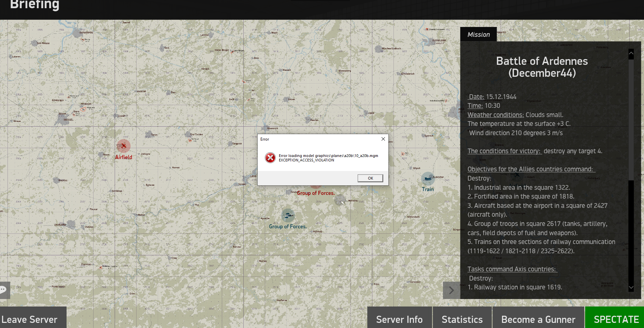
Task: Select the blue Train objective icon
Action: coord(428,179)
